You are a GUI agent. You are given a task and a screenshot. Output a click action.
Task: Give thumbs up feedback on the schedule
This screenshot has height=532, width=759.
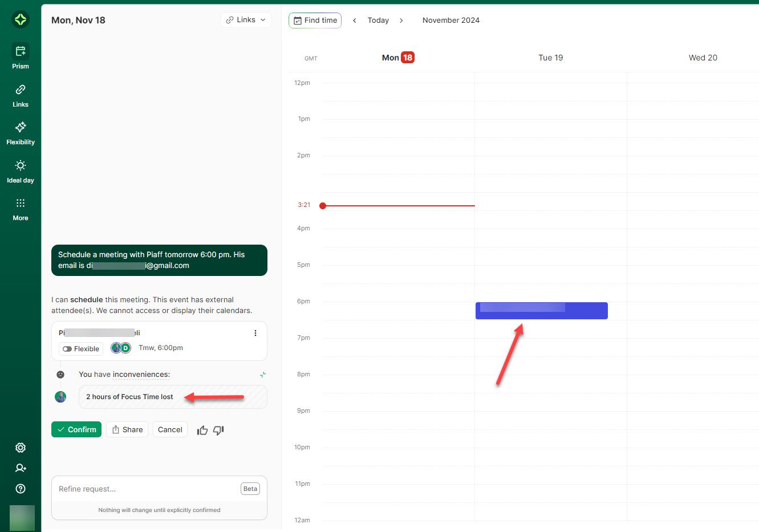click(x=202, y=430)
